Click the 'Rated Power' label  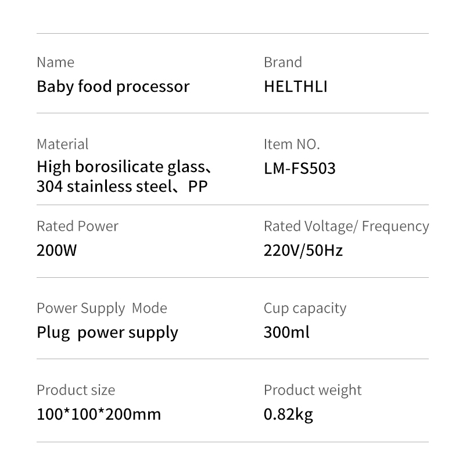(x=77, y=226)
